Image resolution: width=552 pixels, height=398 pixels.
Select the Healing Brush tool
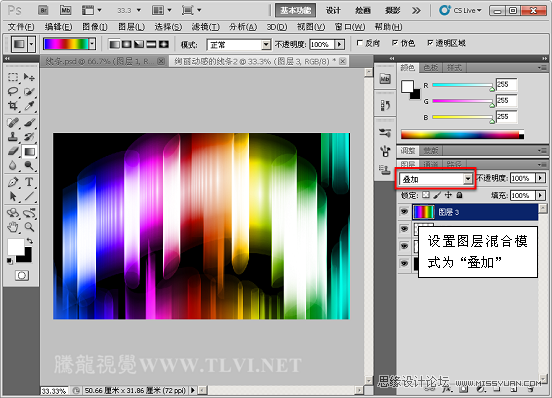pyautogui.click(x=13, y=122)
